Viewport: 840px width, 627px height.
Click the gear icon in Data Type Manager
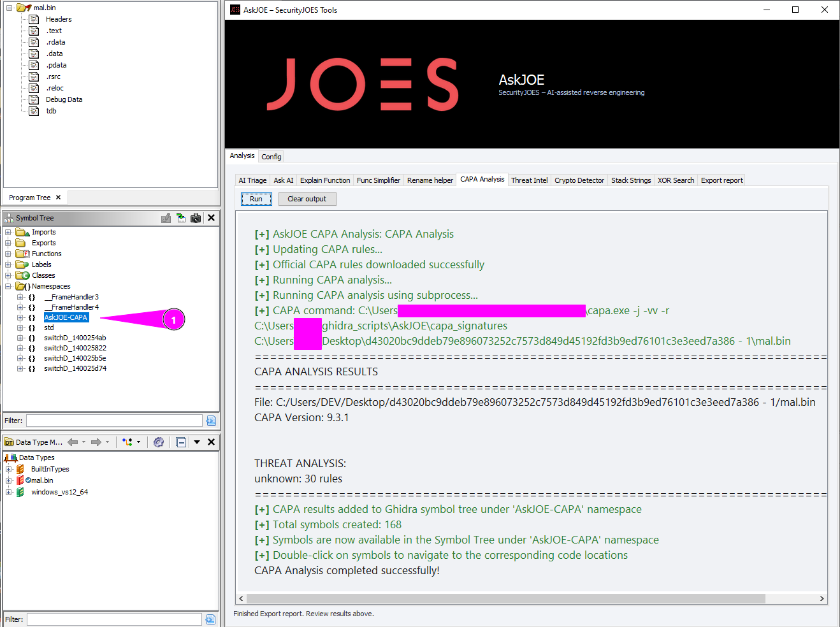(x=159, y=442)
